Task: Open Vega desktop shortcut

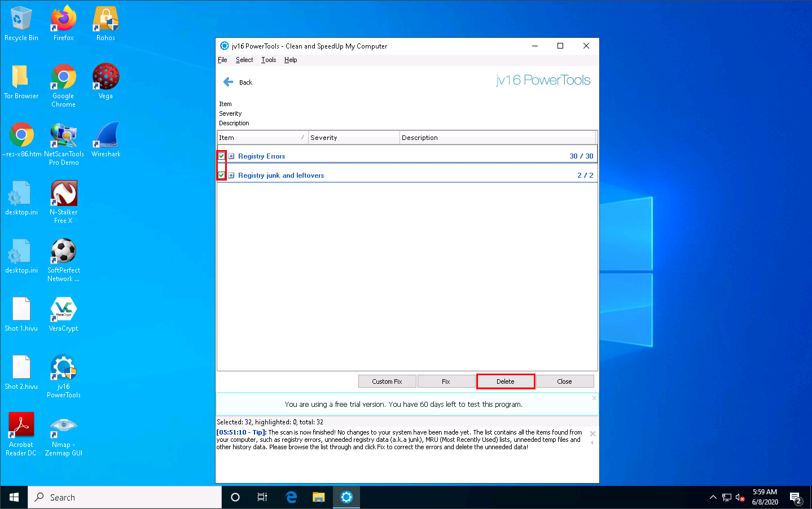Action: point(106,82)
